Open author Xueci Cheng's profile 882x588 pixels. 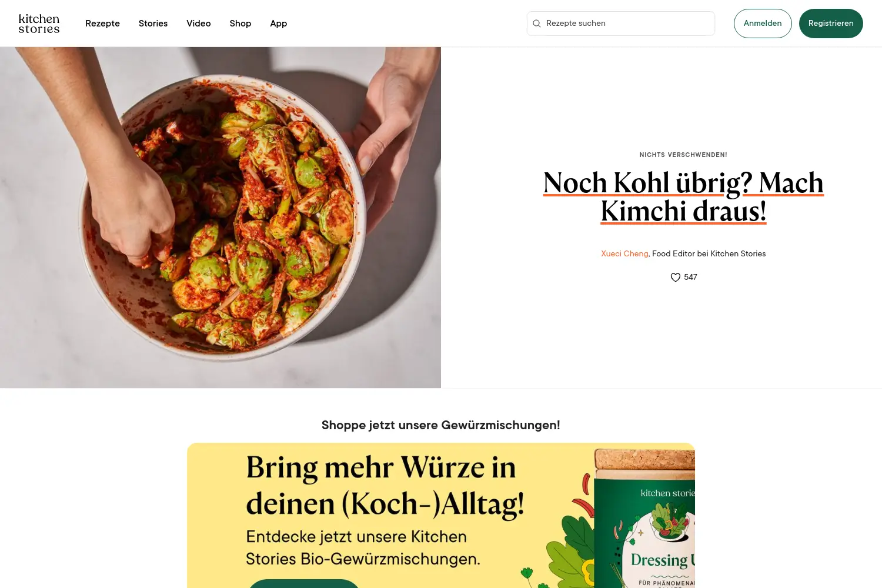pyautogui.click(x=624, y=253)
